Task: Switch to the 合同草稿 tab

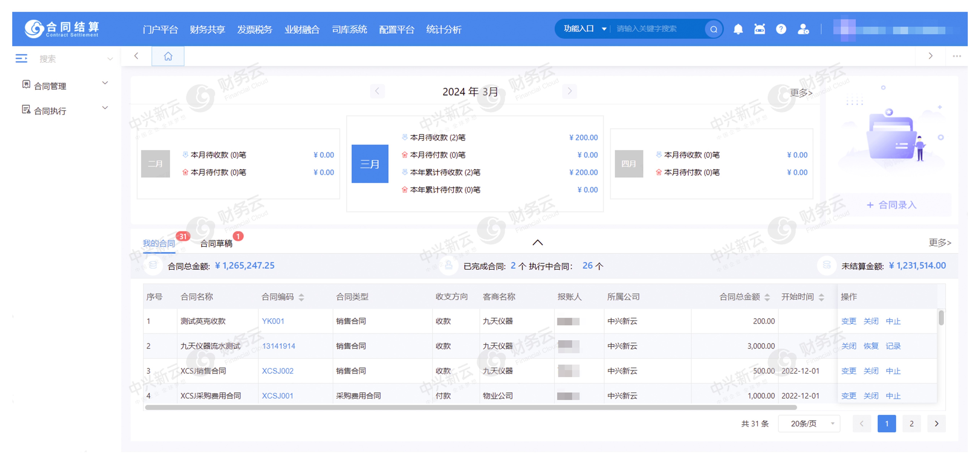Action: click(216, 243)
